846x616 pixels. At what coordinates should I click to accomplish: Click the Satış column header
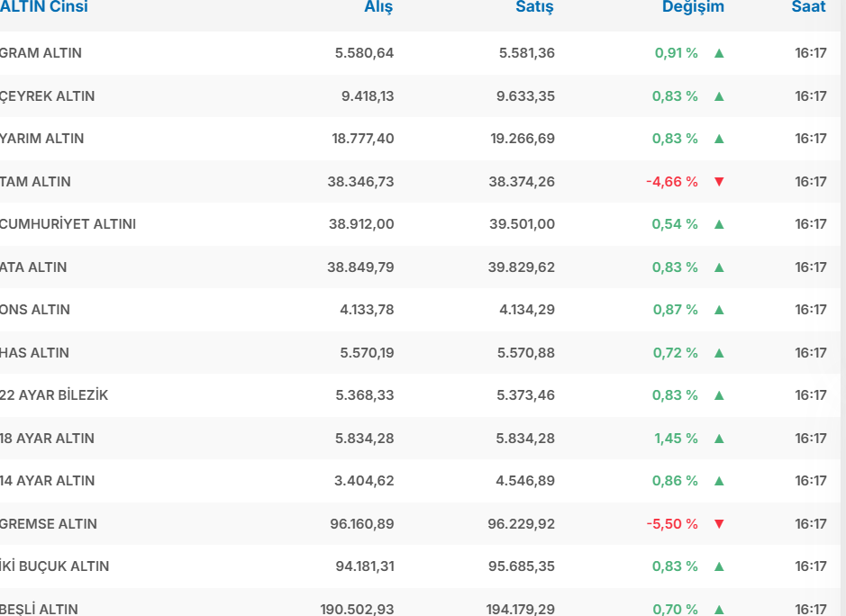[534, 7]
